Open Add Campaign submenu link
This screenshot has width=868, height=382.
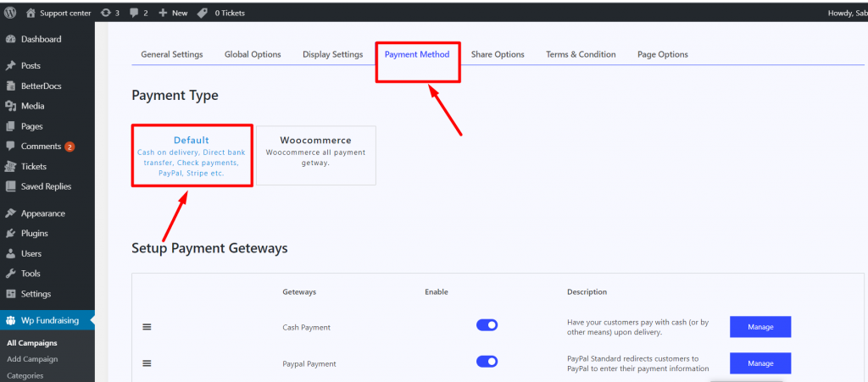point(32,359)
